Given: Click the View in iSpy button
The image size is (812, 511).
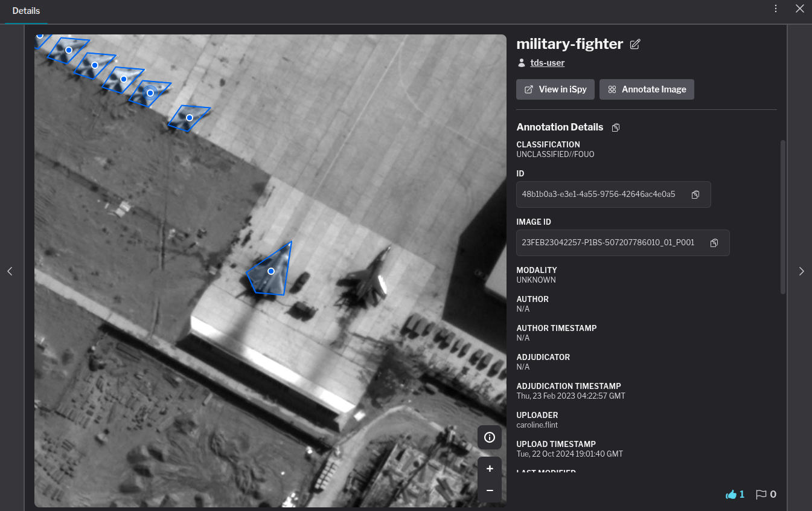Looking at the screenshot, I should pos(555,89).
